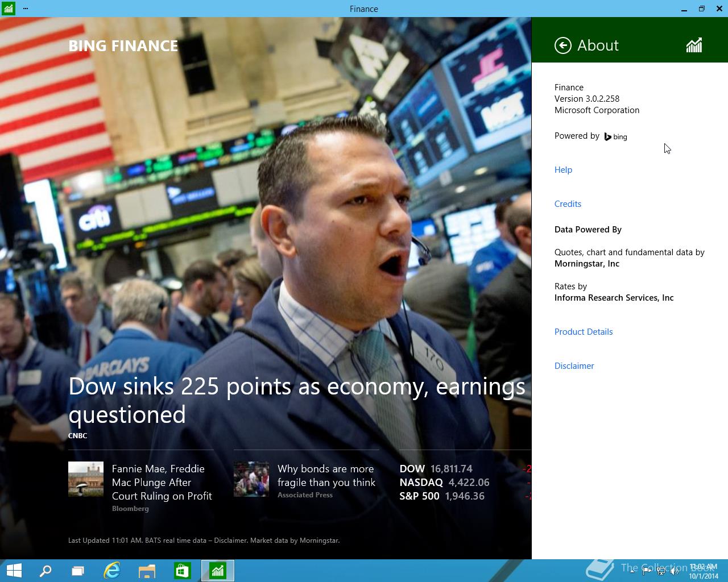Open the Help link
Image resolution: width=728 pixels, height=582 pixels.
click(x=563, y=170)
